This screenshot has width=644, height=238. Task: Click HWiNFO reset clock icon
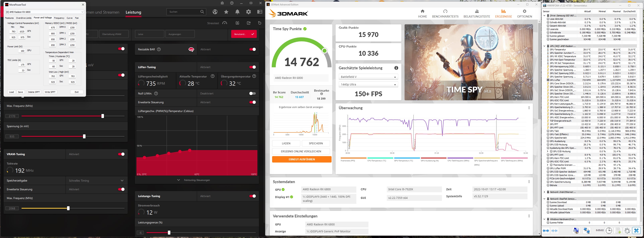609,230
